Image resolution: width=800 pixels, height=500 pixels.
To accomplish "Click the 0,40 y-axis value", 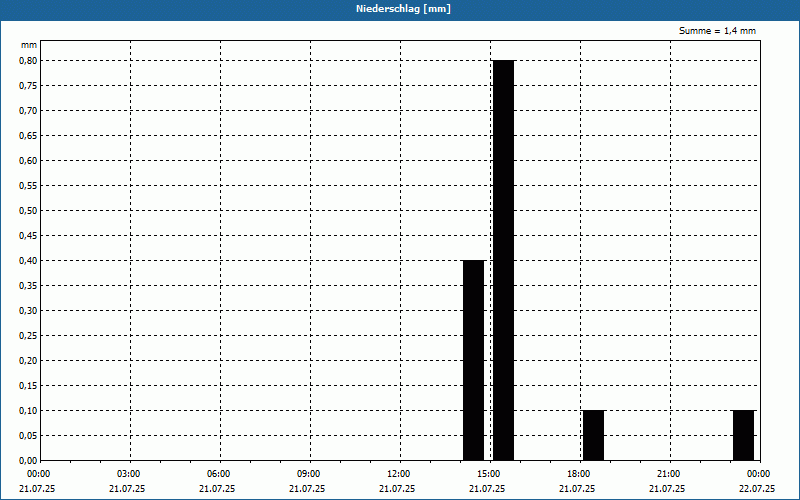I will pyautogui.click(x=28, y=261).
